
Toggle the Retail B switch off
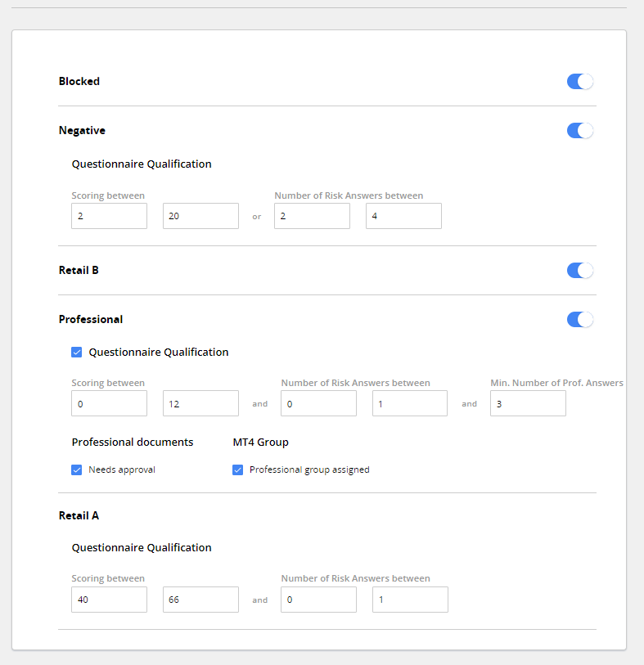coord(580,270)
